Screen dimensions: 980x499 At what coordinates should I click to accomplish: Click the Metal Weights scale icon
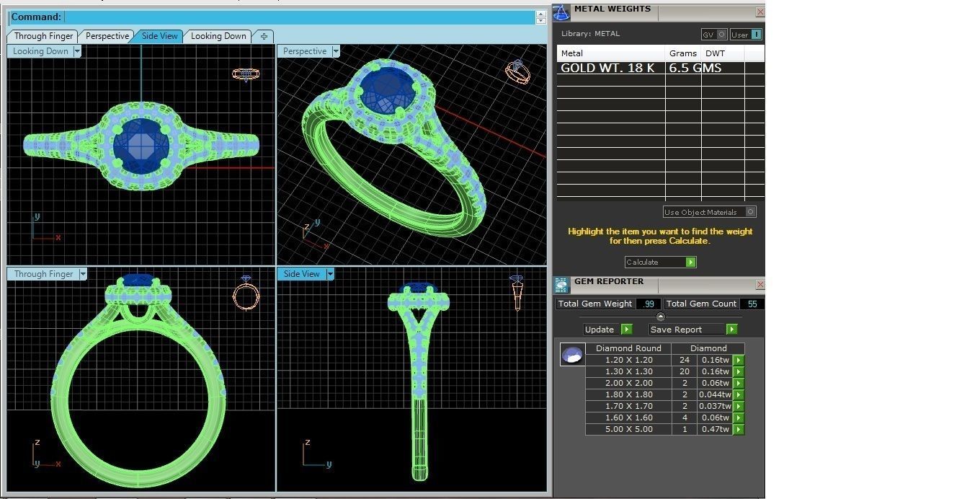coord(561,12)
